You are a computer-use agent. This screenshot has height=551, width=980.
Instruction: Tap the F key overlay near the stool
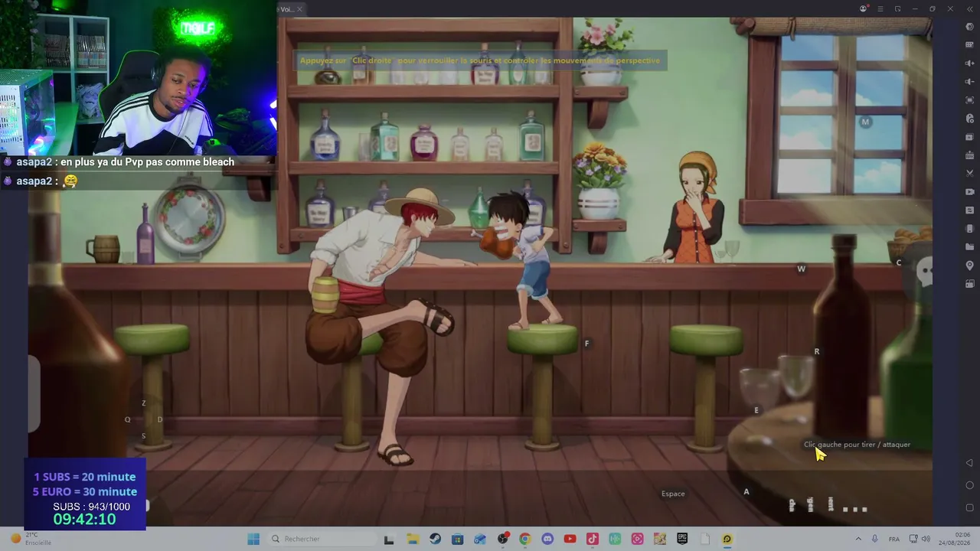[x=587, y=344]
